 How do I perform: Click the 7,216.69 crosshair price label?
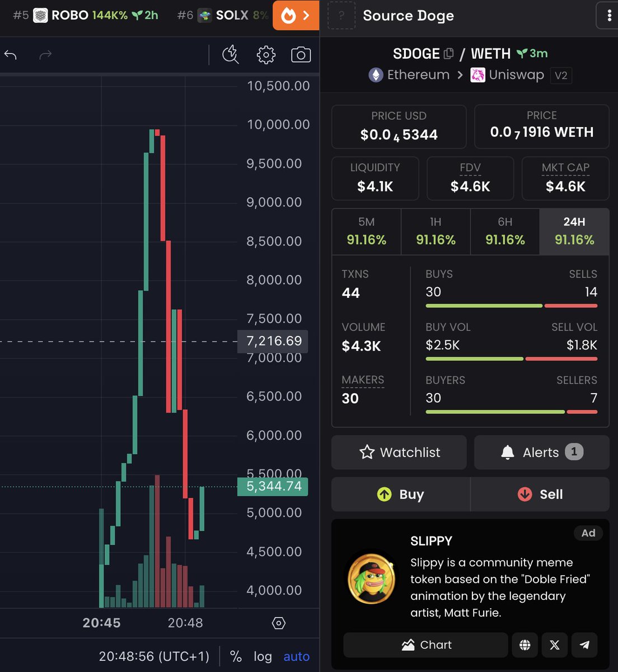(x=273, y=340)
